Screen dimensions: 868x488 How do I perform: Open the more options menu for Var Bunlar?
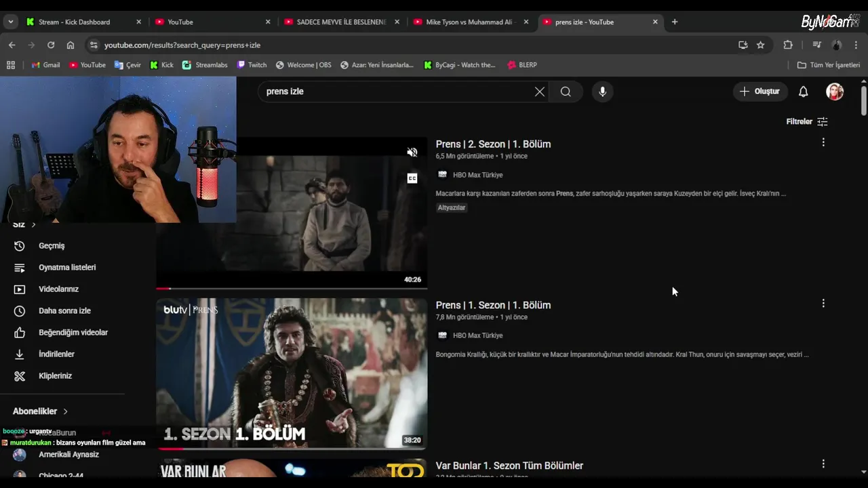click(x=823, y=464)
